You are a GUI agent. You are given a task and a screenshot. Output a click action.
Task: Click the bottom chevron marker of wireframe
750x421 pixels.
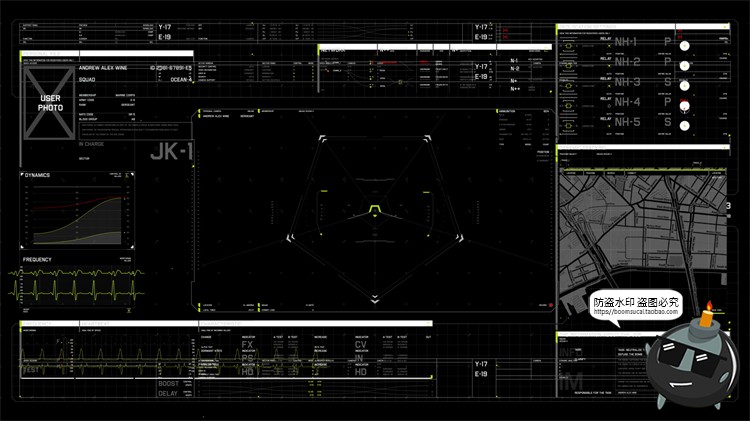click(374, 298)
